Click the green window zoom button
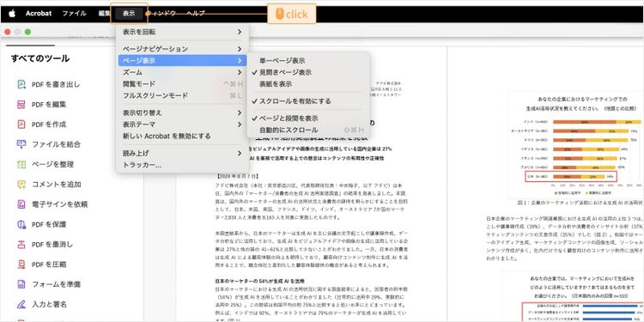Screen dimensions: 644x322 coord(28,32)
